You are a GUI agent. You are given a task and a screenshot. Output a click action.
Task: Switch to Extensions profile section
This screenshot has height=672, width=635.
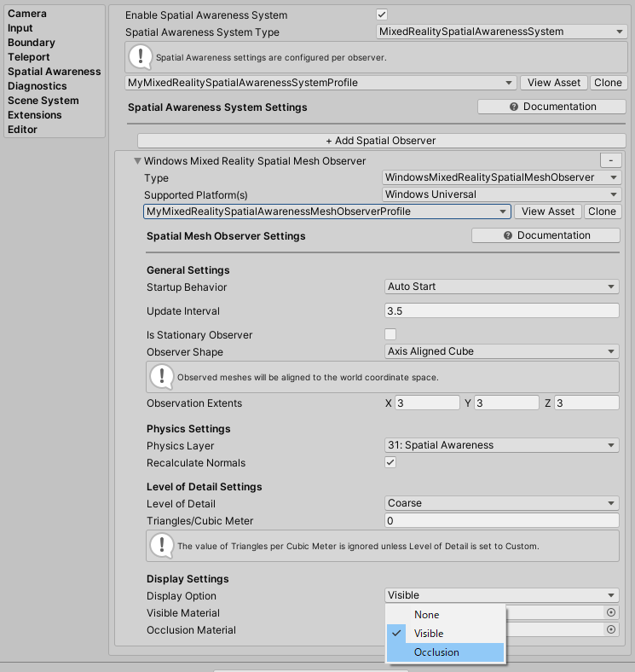click(35, 115)
